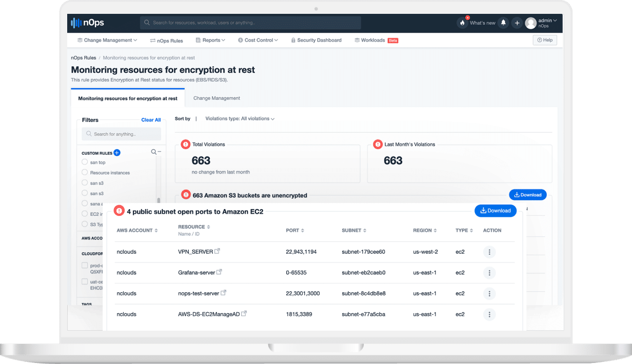This screenshot has width=632, height=364.
Task: Open the notifications bell
Action: (x=503, y=23)
